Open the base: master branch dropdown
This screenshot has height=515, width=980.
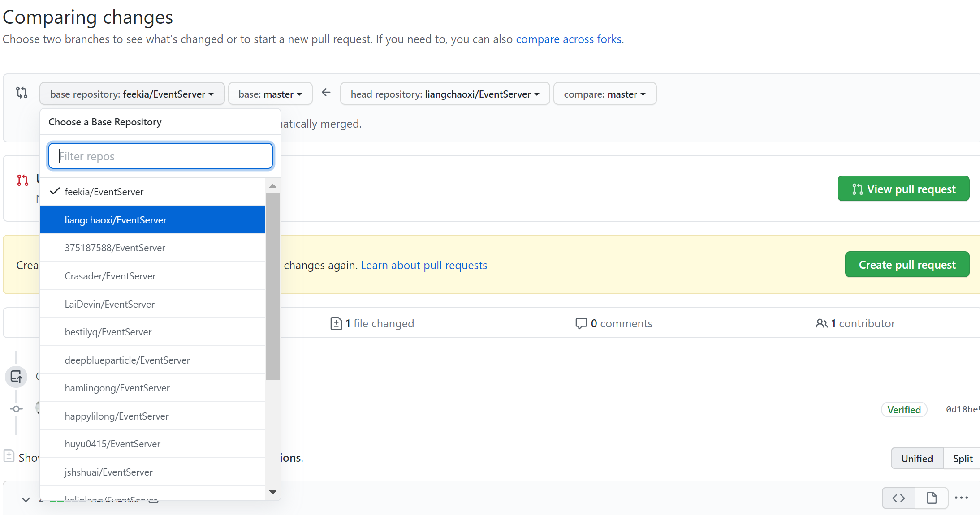pyautogui.click(x=270, y=94)
